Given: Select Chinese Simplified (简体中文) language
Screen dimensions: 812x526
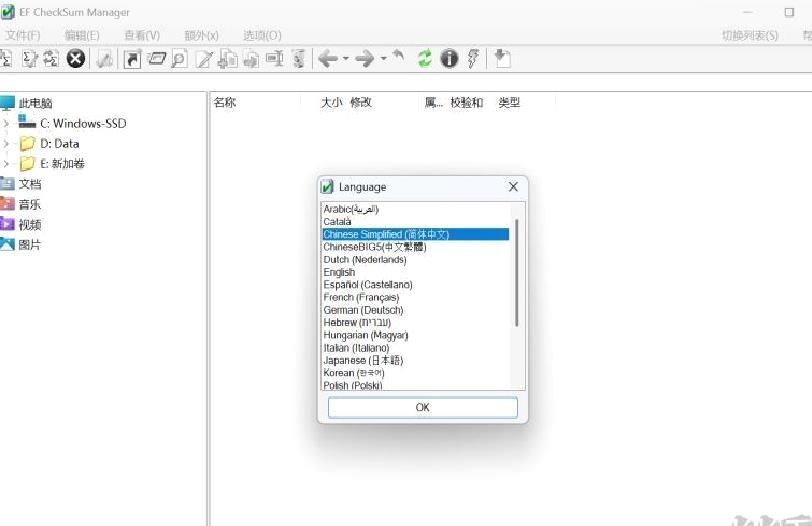Looking at the screenshot, I should tap(415, 235).
